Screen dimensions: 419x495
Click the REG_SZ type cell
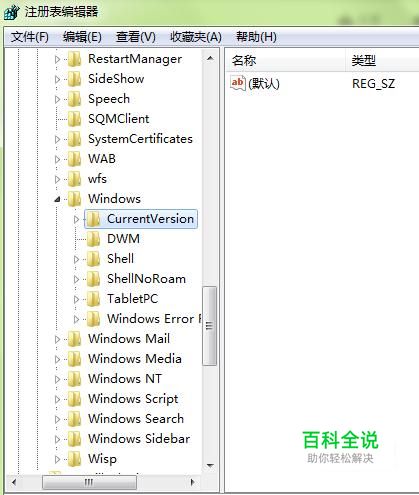[x=373, y=84]
